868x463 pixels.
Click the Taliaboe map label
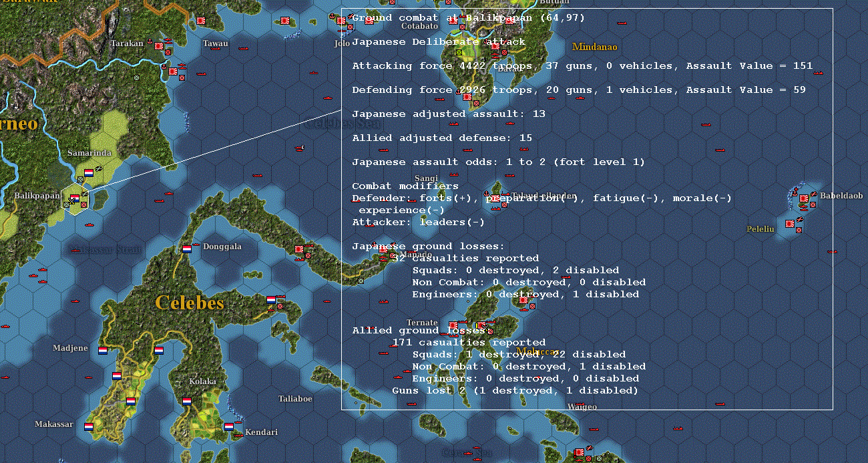[x=295, y=399]
